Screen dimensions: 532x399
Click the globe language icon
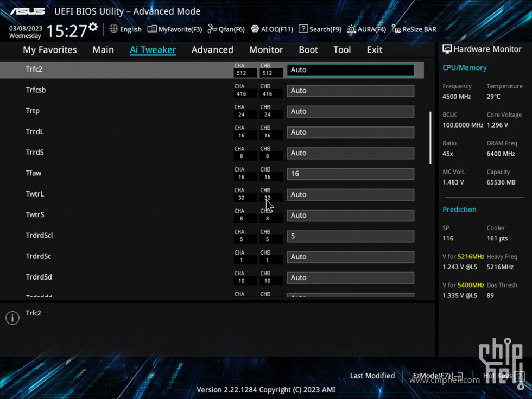click(113, 29)
